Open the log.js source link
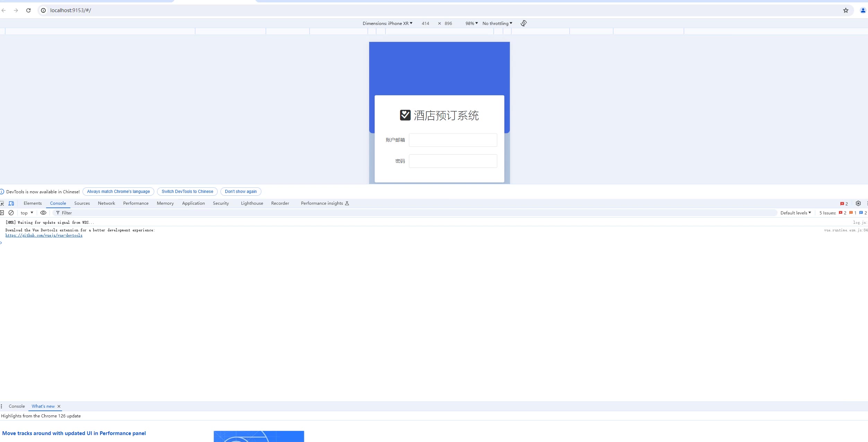 (x=860, y=222)
